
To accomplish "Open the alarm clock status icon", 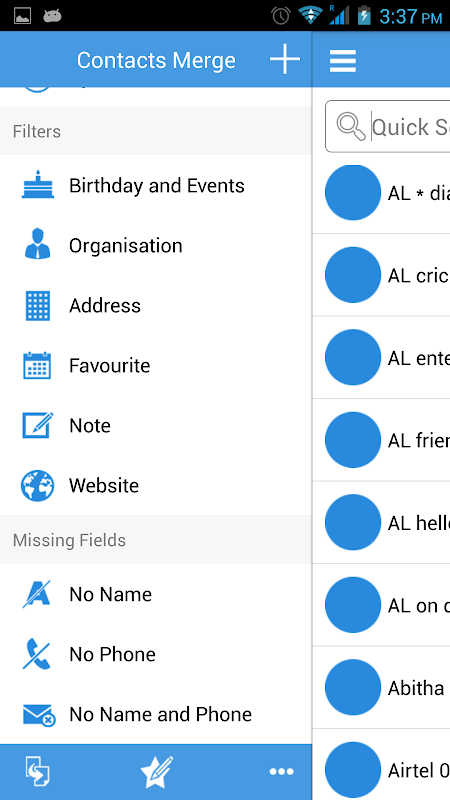I will (281, 15).
